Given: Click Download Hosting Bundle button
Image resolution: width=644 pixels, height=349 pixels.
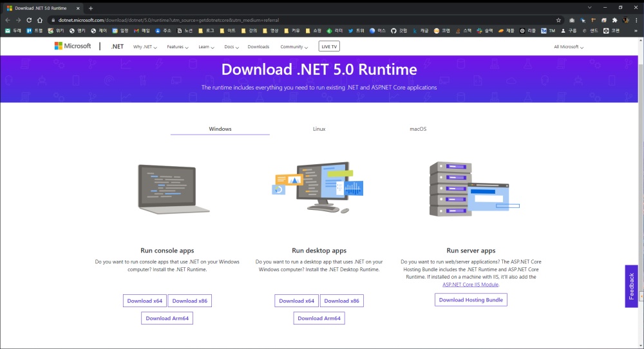Looking at the screenshot, I should coord(471,299).
